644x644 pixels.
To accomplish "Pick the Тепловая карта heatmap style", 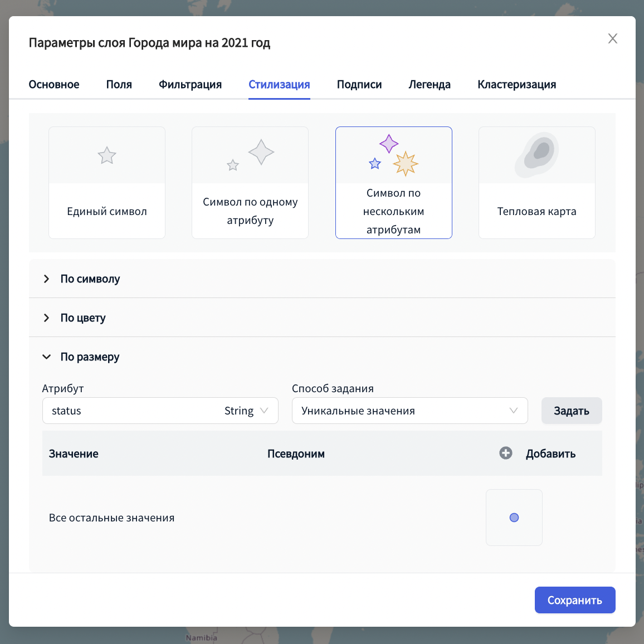I will (x=536, y=183).
